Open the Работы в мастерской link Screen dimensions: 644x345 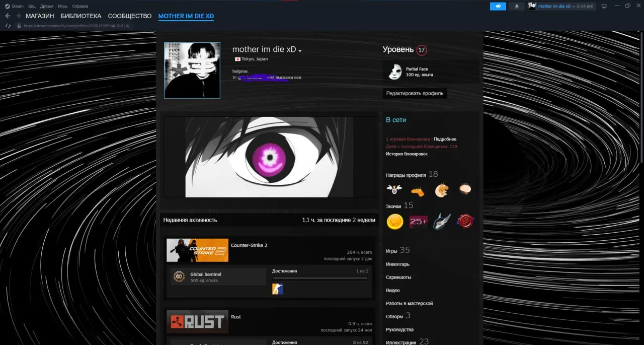click(x=409, y=303)
